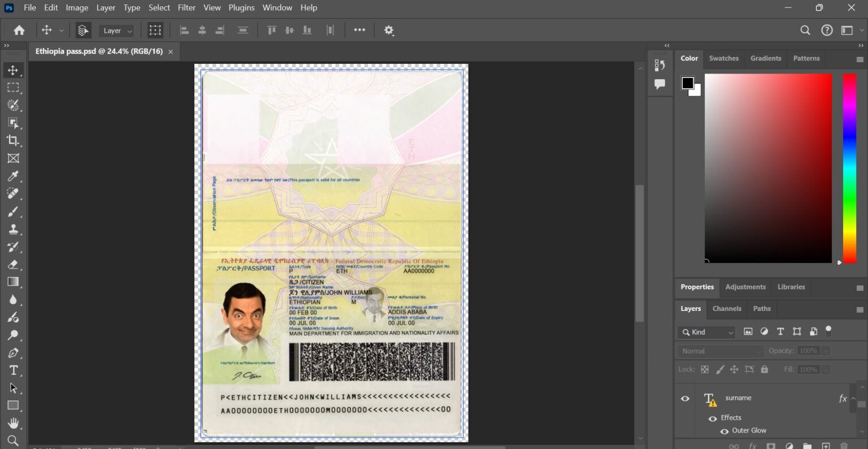Viewport: 868px width, 449px height.
Task: Open the Comments panel icon
Action: pyautogui.click(x=659, y=84)
